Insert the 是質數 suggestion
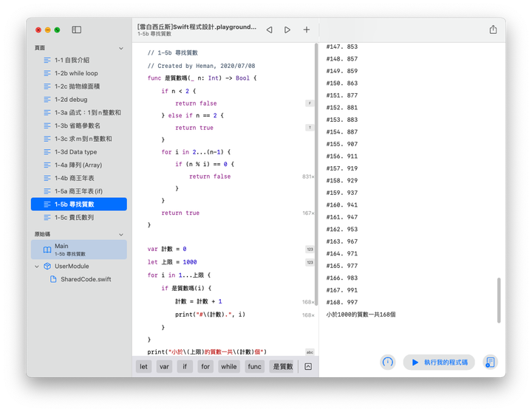The image size is (532, 412). tap(282, 366)
